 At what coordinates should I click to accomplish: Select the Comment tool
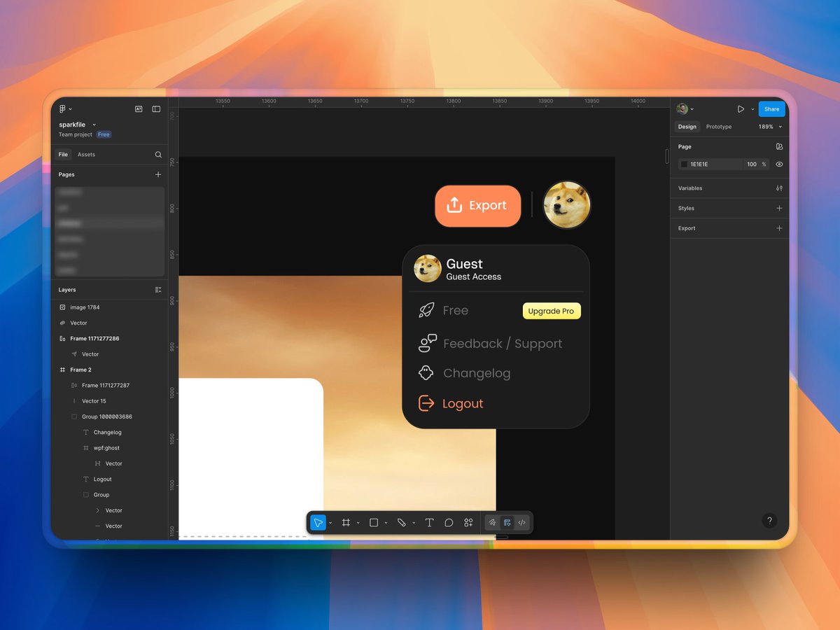[x=449, y=523]
